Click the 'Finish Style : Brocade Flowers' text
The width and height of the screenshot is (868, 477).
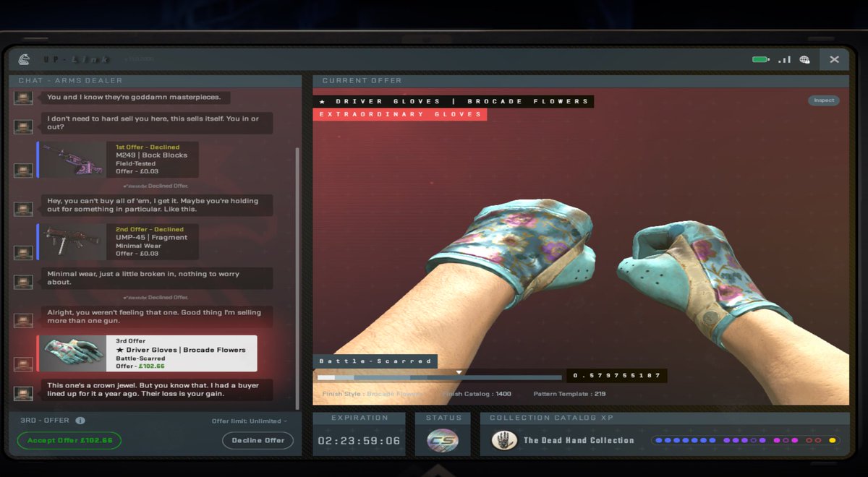[372, 394]
